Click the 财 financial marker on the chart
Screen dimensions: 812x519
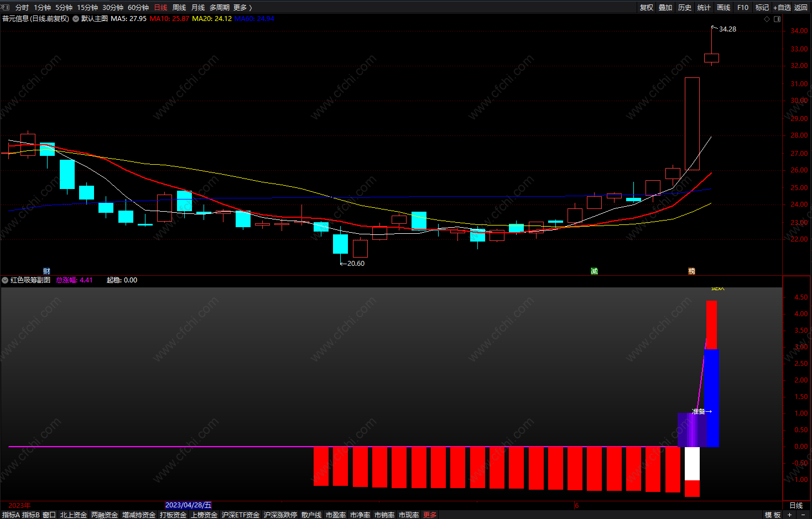(x=46, y=271)
